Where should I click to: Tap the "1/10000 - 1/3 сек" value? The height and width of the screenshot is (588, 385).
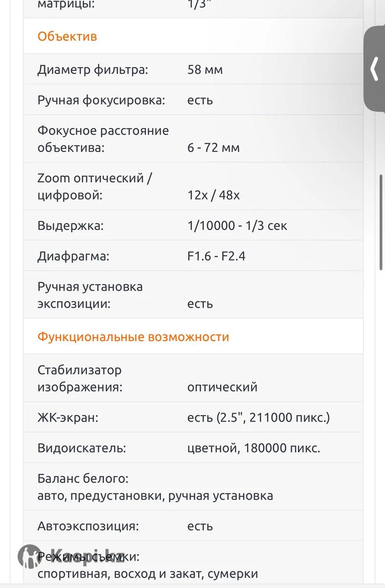(x=237, y=225)
